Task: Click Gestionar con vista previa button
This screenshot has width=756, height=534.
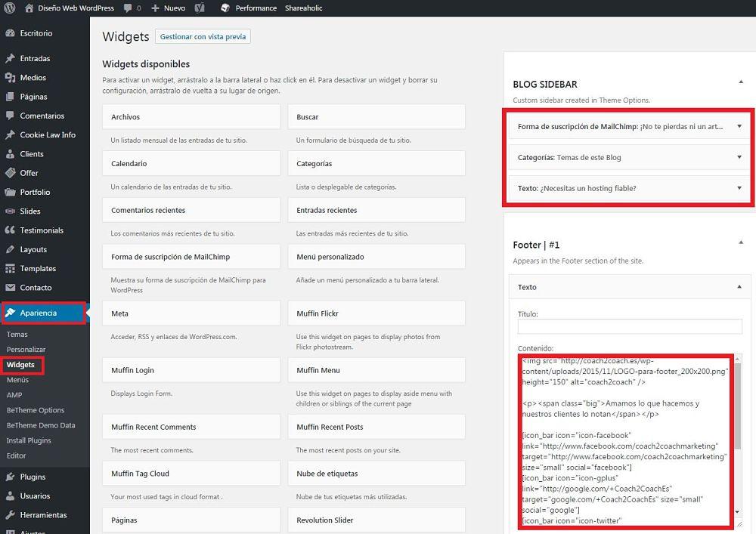Action: (203, 36)
